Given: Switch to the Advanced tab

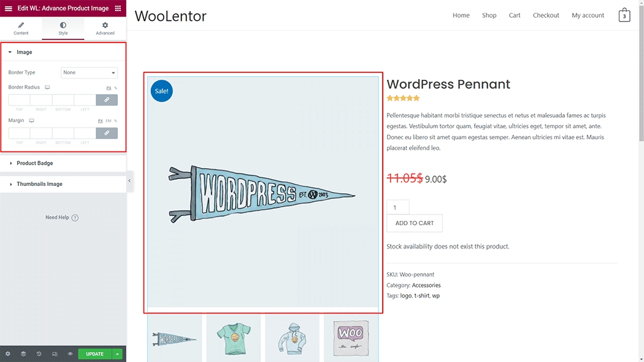Looking at the screenshot, I should tap(105, 28).
